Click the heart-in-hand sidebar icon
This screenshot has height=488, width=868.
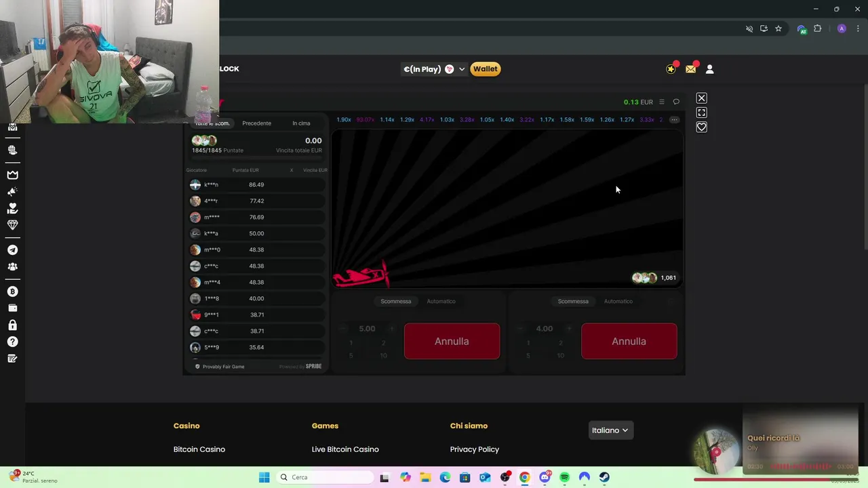click(x=12, y=208)
